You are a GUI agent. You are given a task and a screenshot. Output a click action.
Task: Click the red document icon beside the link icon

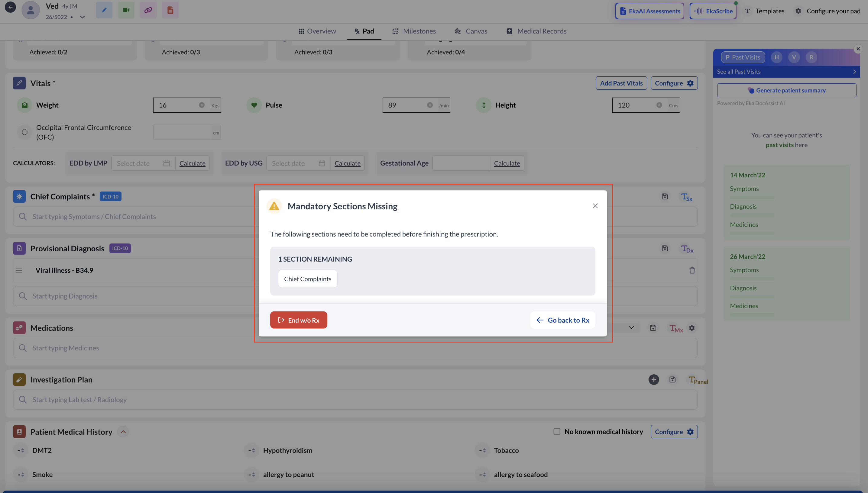point(170,10)
